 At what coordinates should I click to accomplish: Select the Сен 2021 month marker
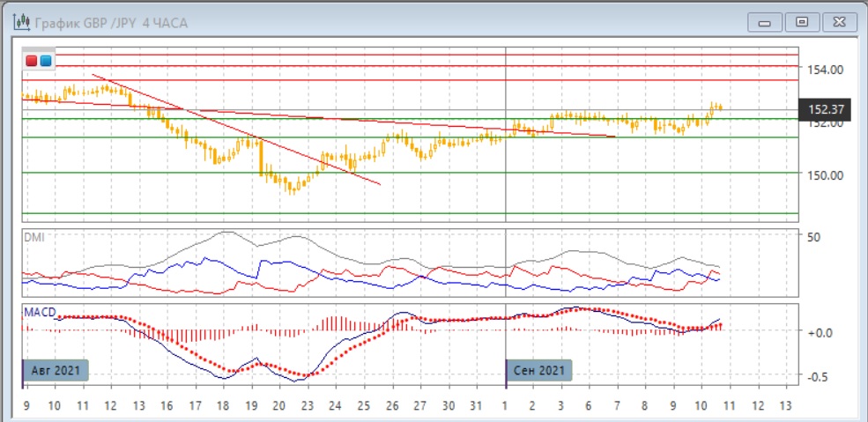coord(538,370)
